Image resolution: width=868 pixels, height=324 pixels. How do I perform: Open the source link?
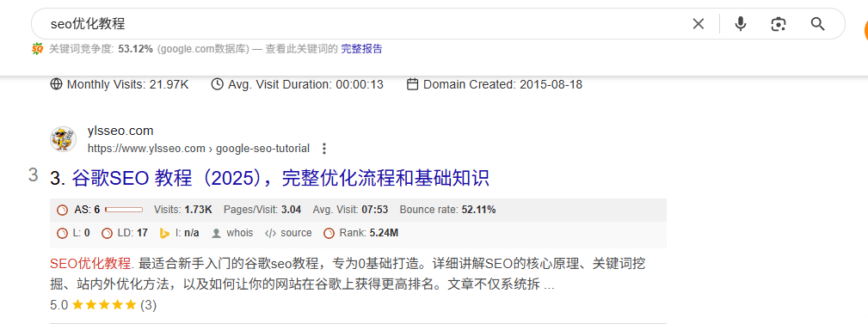296,233
